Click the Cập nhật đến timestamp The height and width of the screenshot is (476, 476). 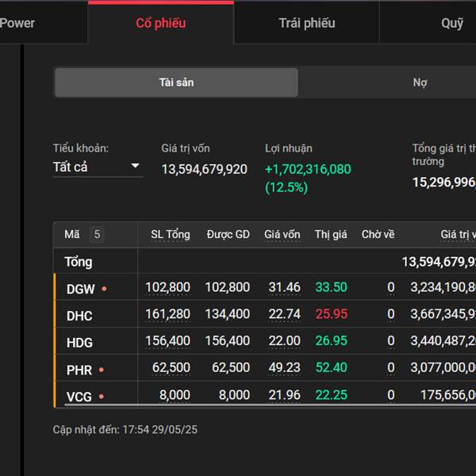click(125, 429)
